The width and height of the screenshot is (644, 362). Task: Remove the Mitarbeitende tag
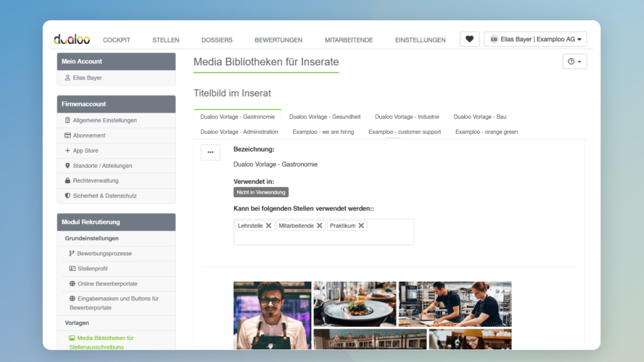coord(320,225)
